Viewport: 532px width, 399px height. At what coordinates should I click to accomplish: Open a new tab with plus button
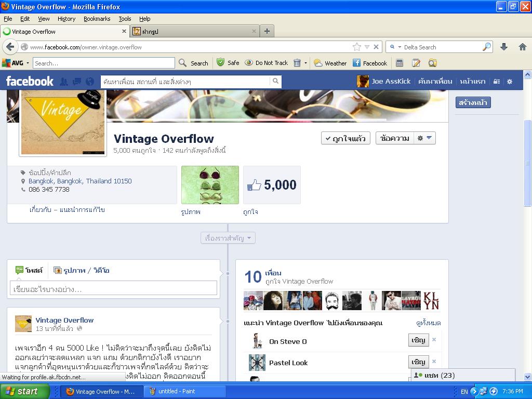click(x=267, y=31)
